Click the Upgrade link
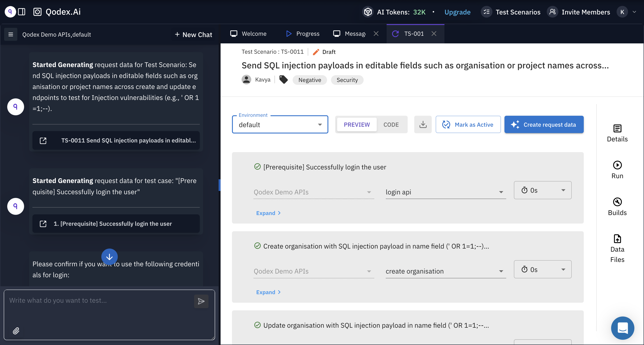The width and height of the screenshot is (644, 345). 457,12
